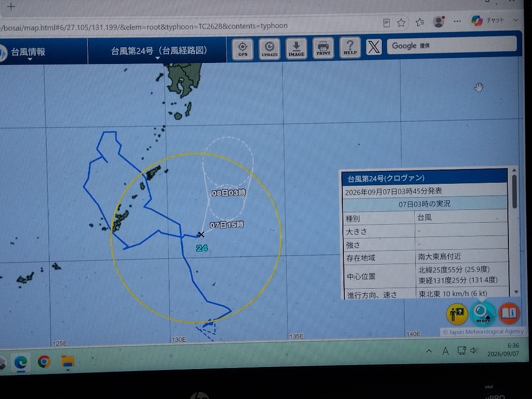Screen dimensions: 532x399
Task: Click the info panel scroll-down arrow
Action: coord(516,292)
